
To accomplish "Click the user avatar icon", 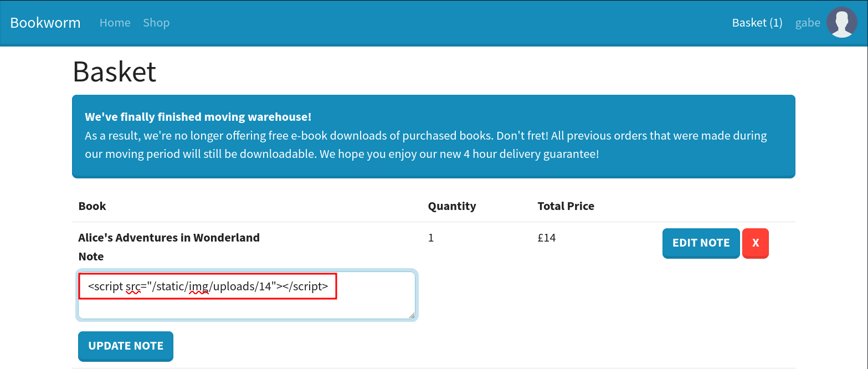I will pos(841,23).
